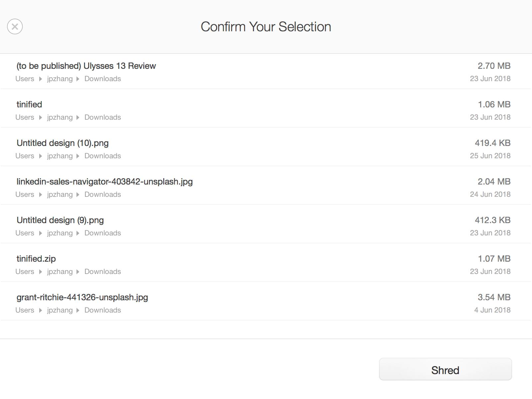Image resolution: width=532 pixels, height=399 pixels.
Task: Click the arrow after Users under Untitled design (9)
Action: coord(41,233)
